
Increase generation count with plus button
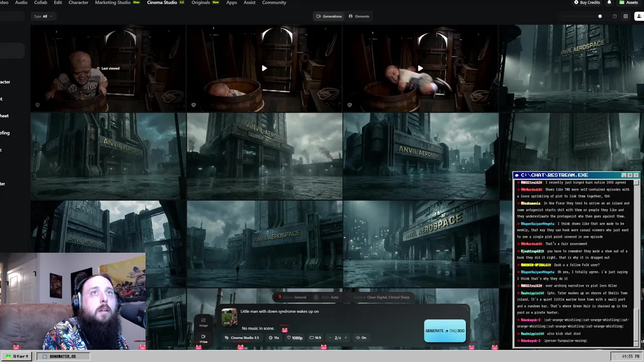(346, 338)
